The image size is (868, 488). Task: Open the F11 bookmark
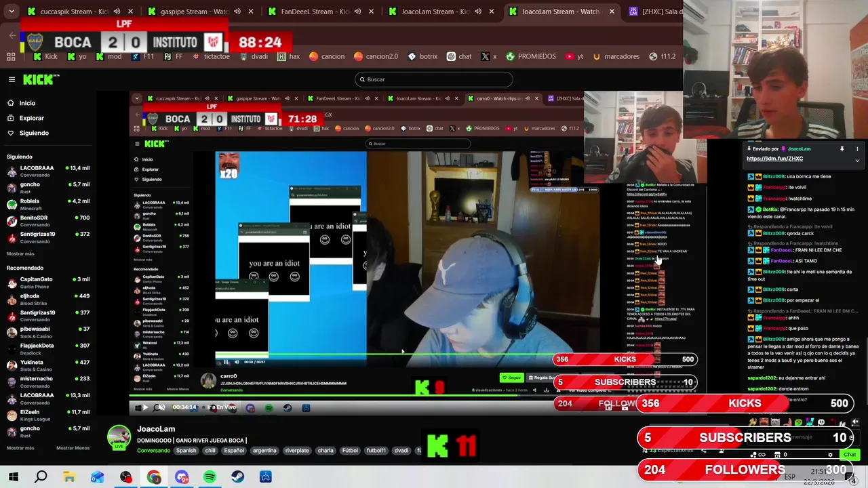point(142,56)
